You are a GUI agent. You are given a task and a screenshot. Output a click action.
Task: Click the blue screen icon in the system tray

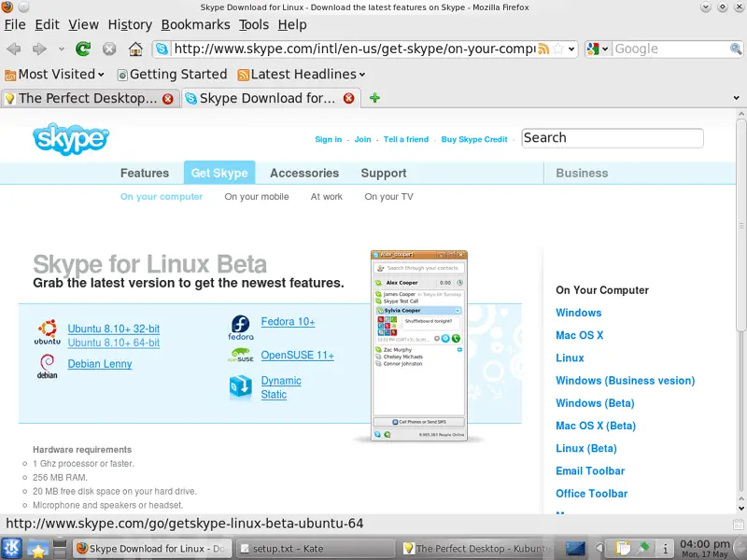click(575, 549)
